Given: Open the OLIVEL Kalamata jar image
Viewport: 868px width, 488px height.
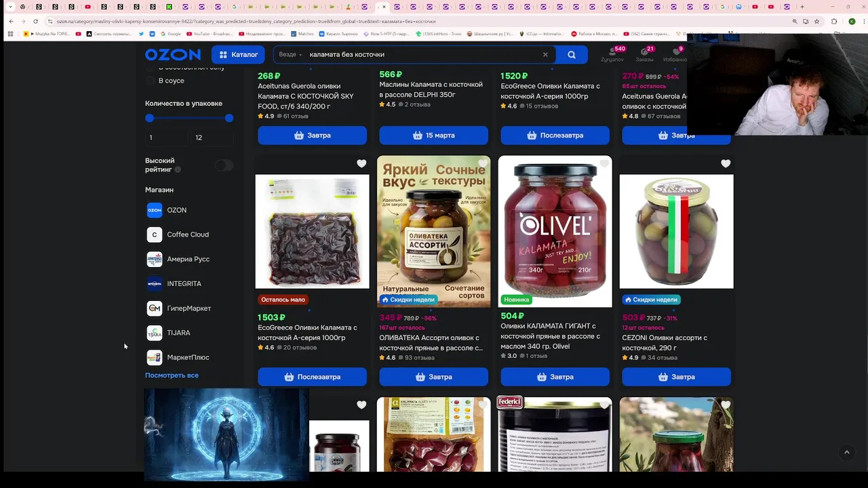Looking at the screenshot, I should (x=555, y=231).
